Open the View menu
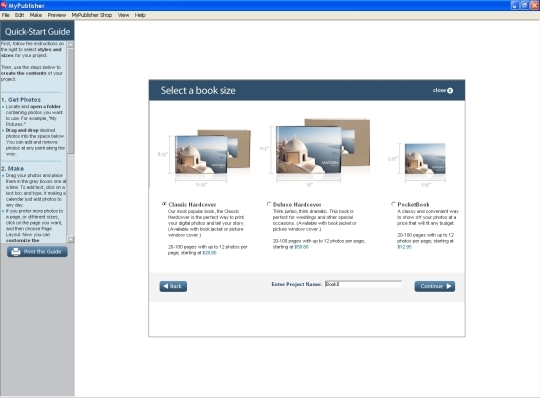Screen dimensions: 540x417 pyautogui.click(x=123, y=15)
